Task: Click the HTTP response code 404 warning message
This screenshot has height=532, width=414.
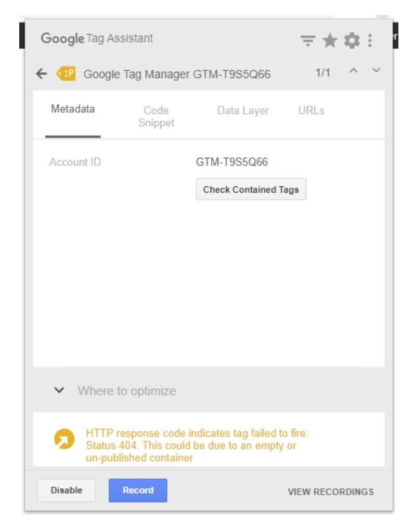Action: click(197, 446)
